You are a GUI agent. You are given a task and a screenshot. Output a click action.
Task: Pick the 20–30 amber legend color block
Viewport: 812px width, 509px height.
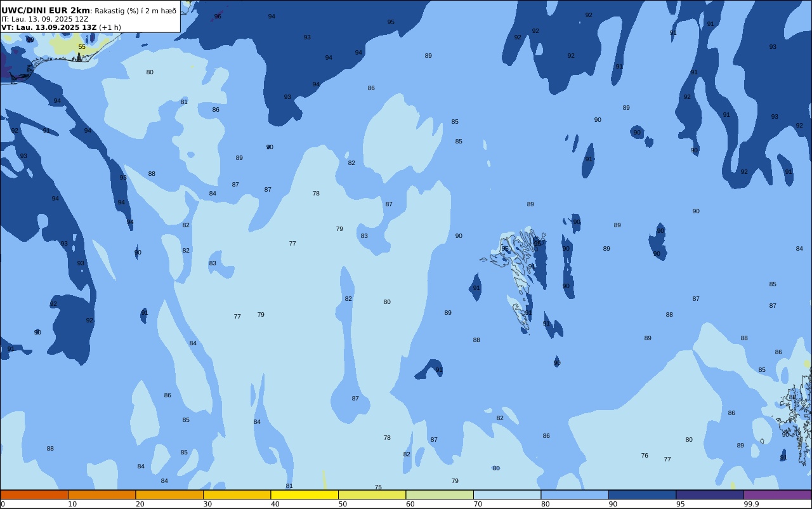(169, 494)
